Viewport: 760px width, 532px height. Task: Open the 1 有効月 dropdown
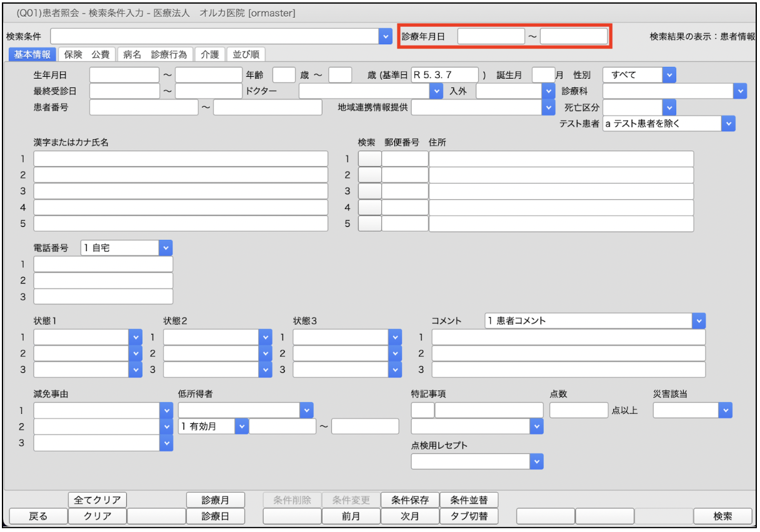241,426
